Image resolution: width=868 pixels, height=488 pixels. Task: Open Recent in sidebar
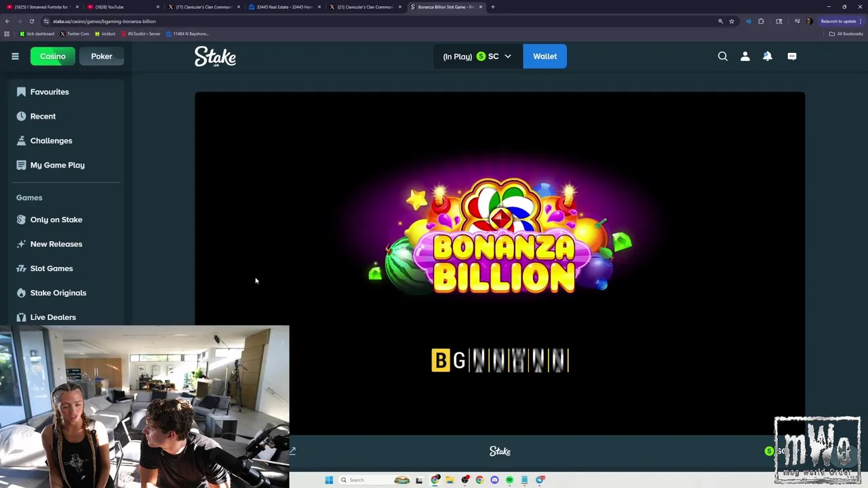(66, 116)
